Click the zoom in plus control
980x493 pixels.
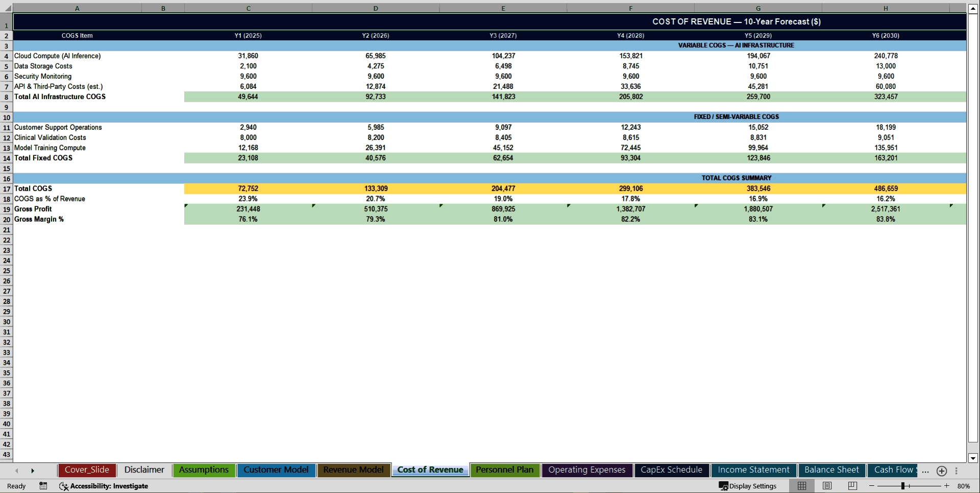[946, 486]
